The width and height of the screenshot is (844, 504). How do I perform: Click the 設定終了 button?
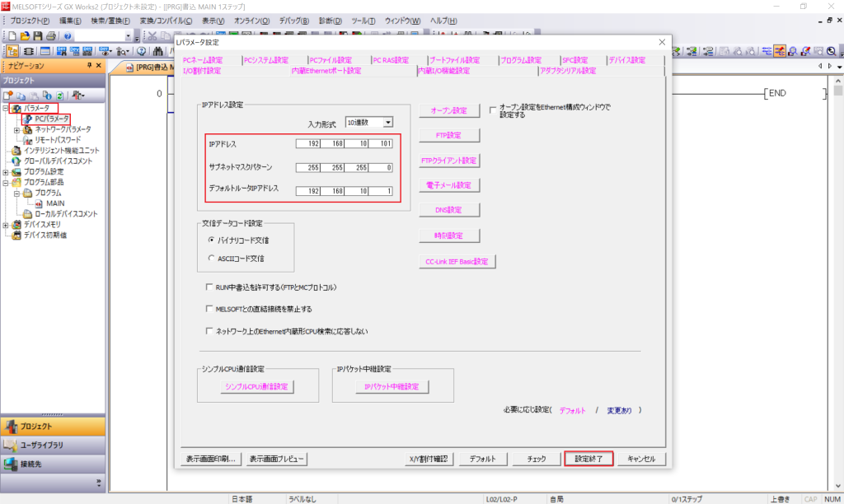(x=588, y=459)
